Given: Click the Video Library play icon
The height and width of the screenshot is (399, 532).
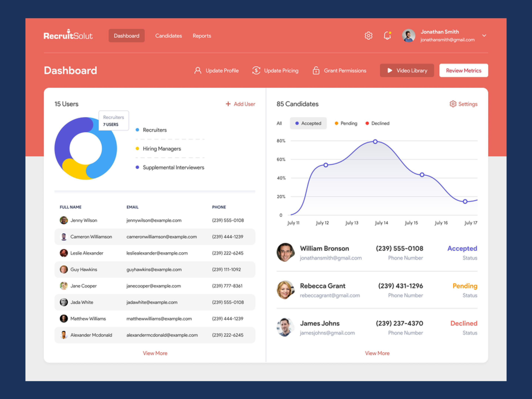Looking at the screenshot, I should [x=390, y=71].
